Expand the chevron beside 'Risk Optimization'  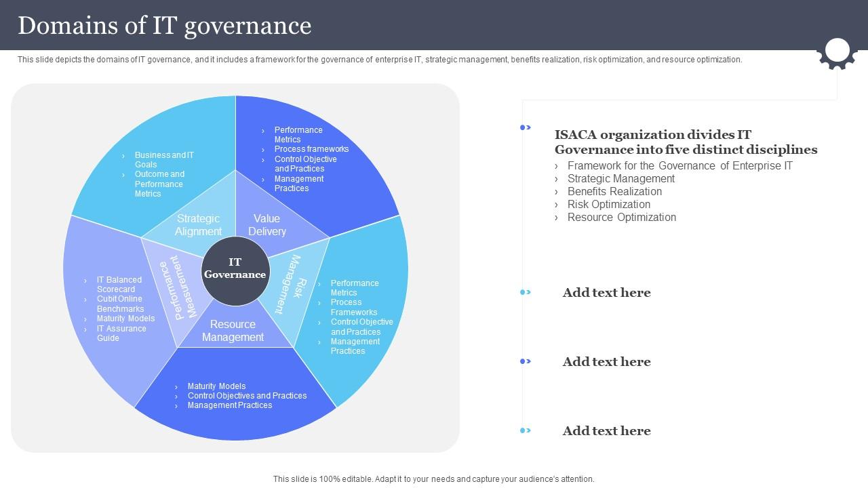pos(558,204)
